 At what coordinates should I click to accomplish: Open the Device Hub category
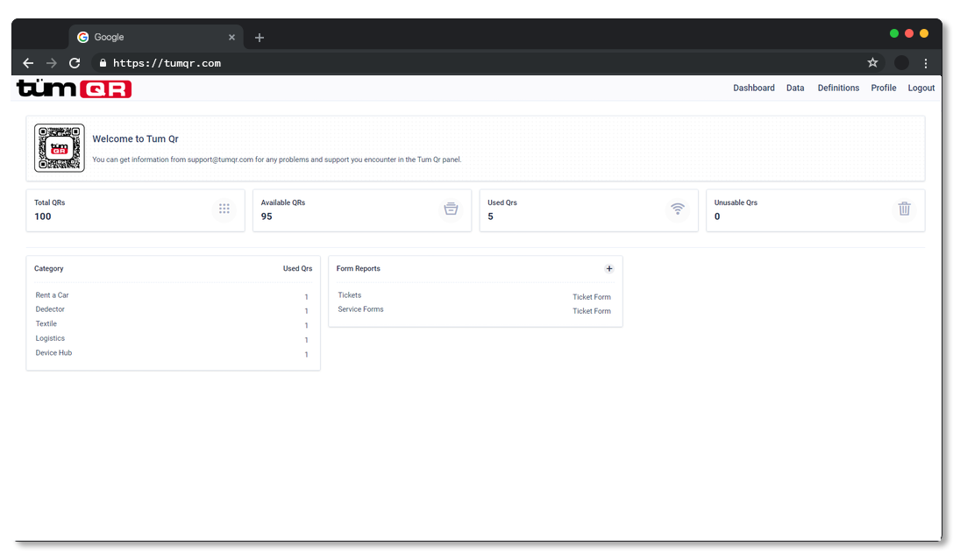(x=53, y=353)
